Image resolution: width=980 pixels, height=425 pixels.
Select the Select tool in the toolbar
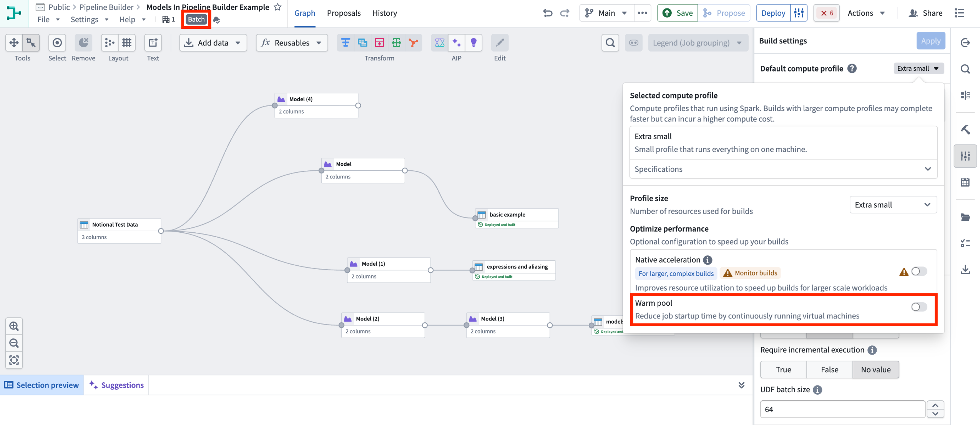pos(57,43)
